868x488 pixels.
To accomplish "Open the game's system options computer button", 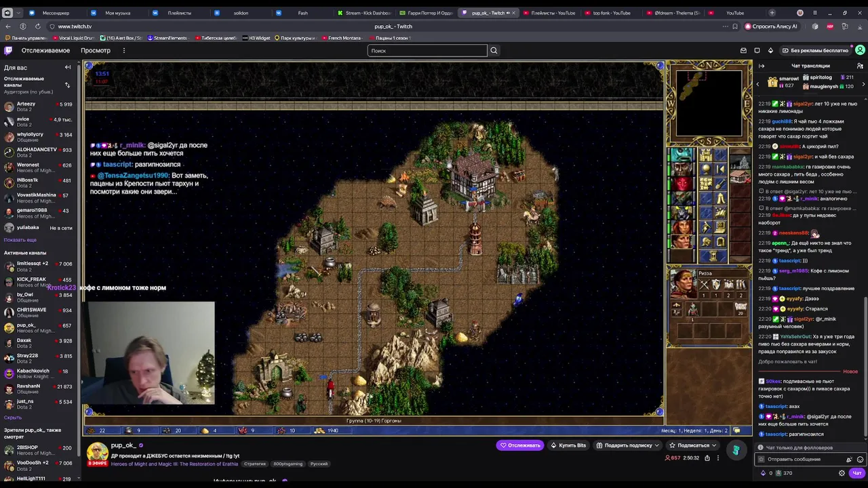I will point(720,227).
